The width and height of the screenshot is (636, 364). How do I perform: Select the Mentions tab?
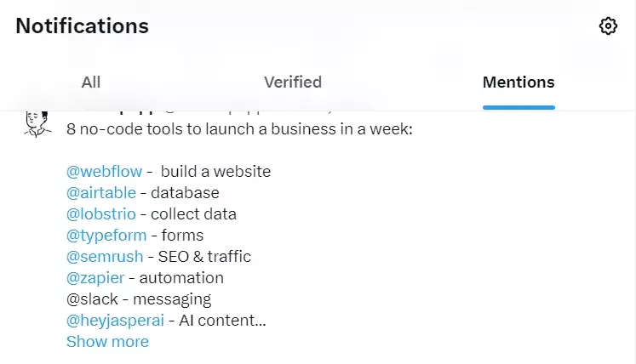pos(519,82)
